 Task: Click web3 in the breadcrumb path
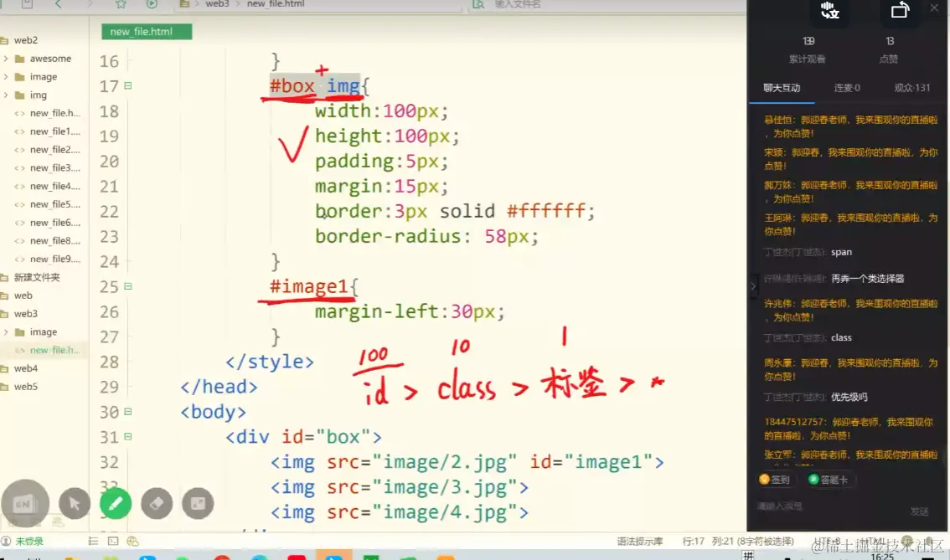point(217,3)
